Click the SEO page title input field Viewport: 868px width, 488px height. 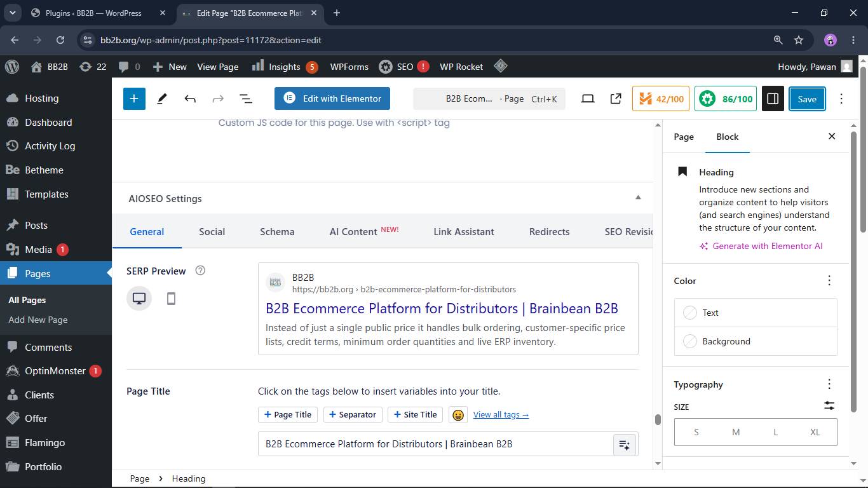pyautogui.click(x=436, y=444)
